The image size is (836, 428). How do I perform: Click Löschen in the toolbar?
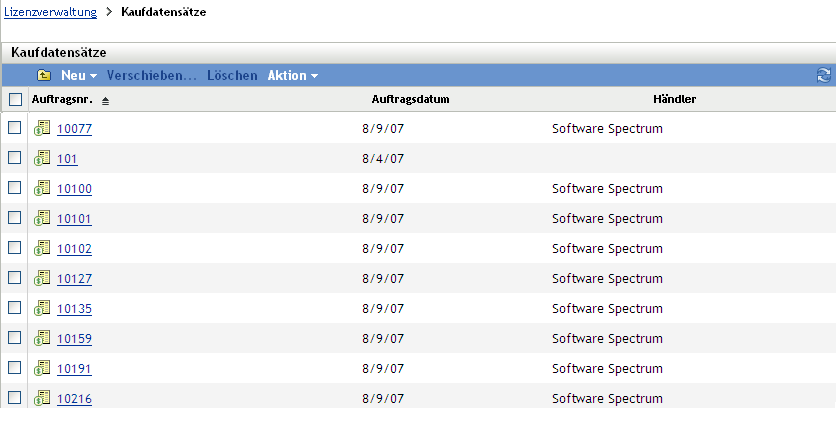(232, 76)
